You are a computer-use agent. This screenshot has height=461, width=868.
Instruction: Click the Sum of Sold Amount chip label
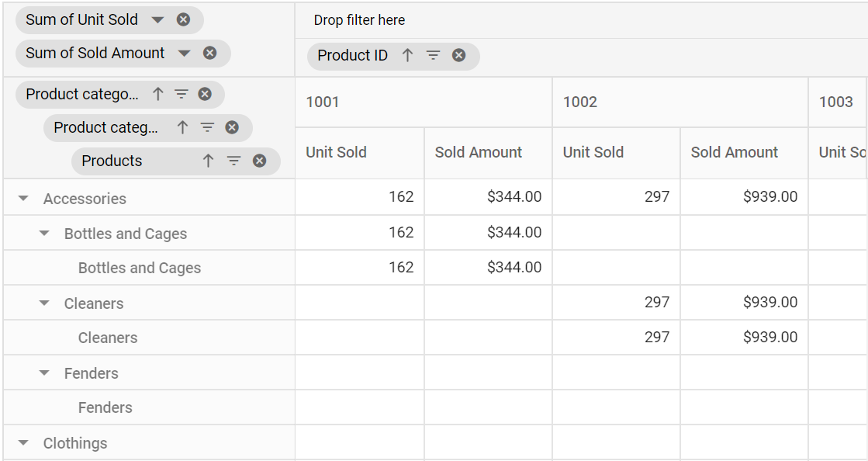point(95,54)
